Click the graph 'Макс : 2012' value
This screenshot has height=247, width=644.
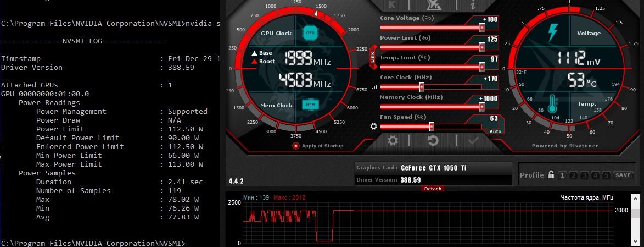coord(289,197)
